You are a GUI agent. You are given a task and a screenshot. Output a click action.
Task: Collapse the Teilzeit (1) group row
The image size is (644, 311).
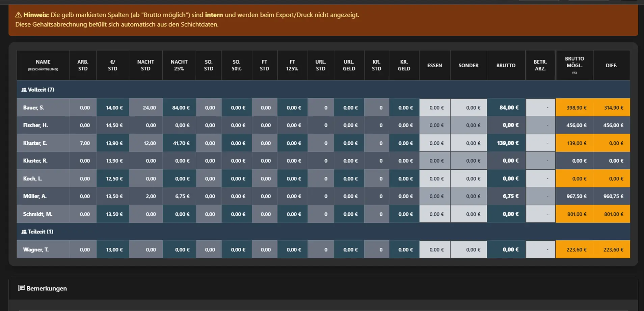[x=323, y=232]
